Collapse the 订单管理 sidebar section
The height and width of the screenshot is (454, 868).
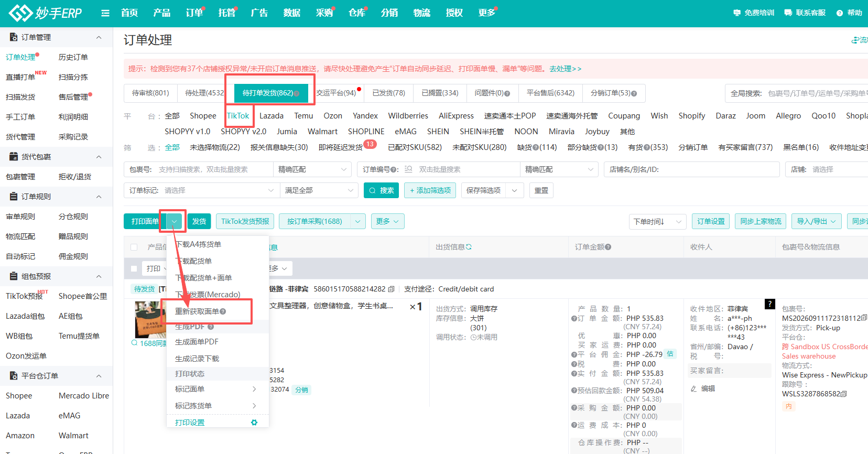pos(99,37)
